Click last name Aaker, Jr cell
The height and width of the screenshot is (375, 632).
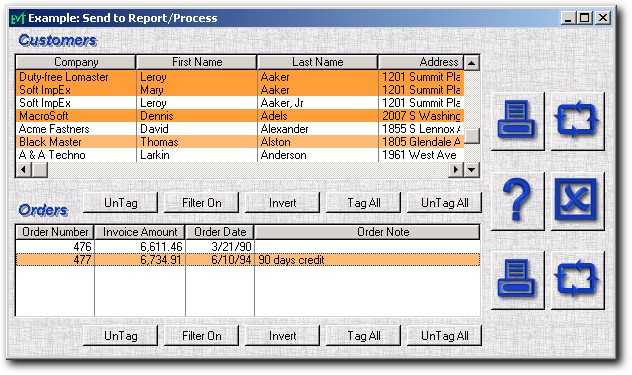[318, 103]
